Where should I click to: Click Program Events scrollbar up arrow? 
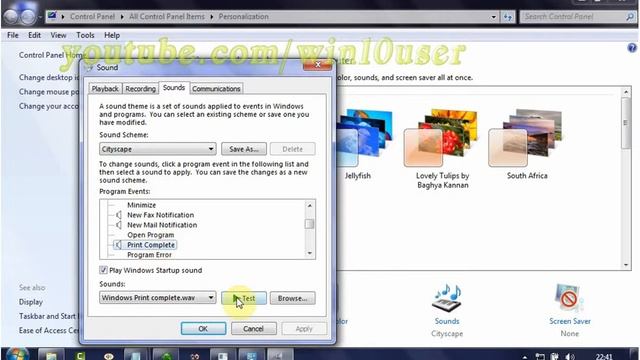coord(310,205)
